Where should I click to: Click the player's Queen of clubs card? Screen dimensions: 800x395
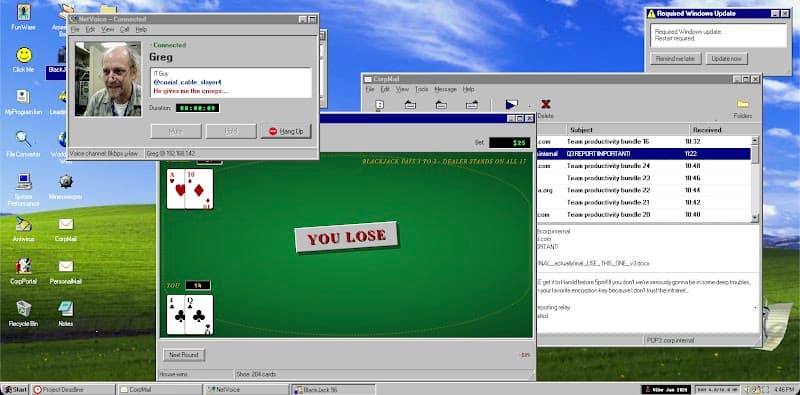point(199,315)
